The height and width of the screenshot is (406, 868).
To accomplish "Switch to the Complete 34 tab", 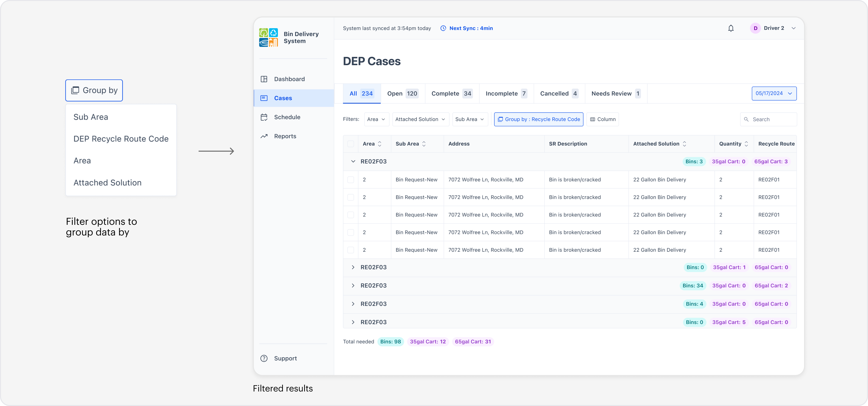I will pos(452,93).
